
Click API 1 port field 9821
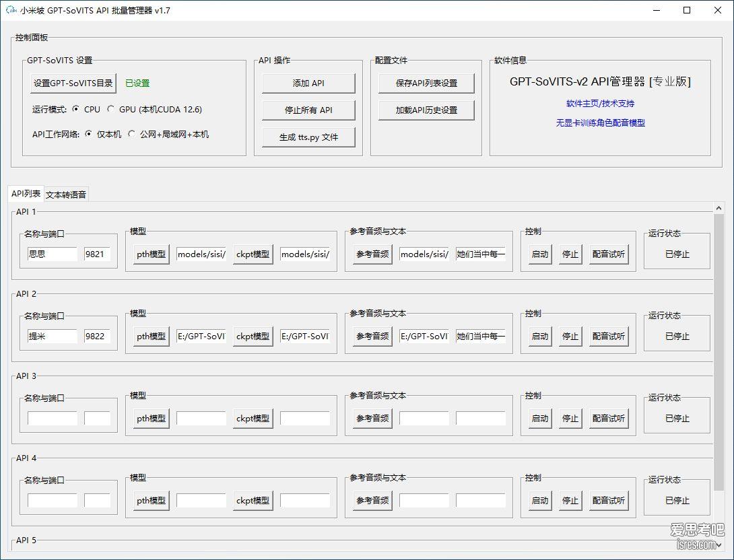[98, 254]
